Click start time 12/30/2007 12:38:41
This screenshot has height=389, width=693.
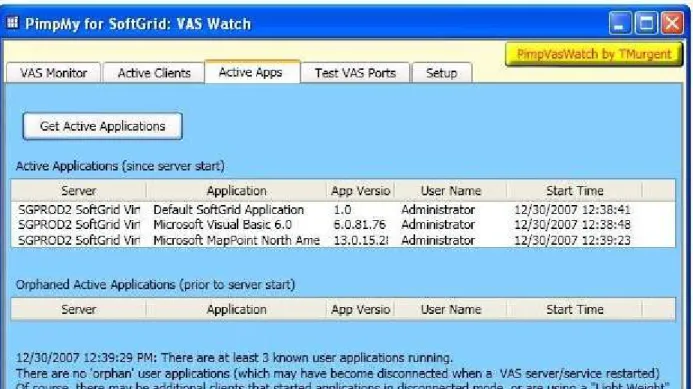pyautogui.click(x=572, y=210)
